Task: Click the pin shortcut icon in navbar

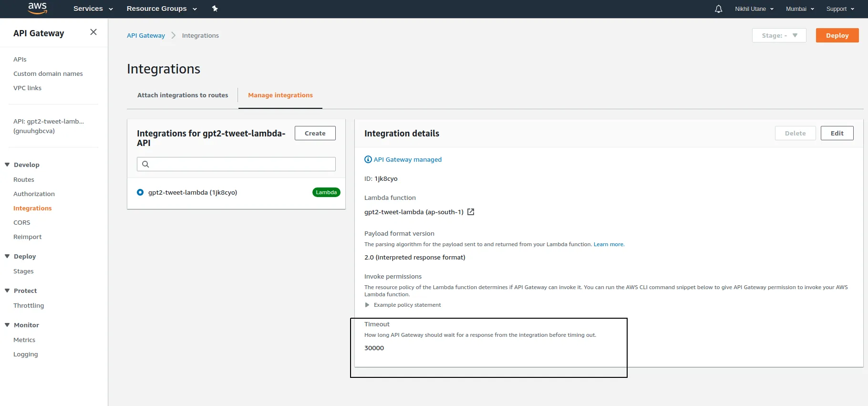Action: point(215,9)
